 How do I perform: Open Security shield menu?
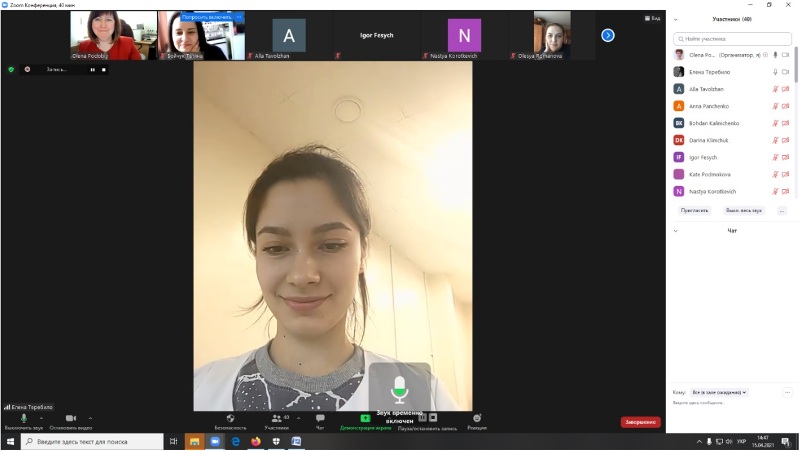tap(230, 421)
